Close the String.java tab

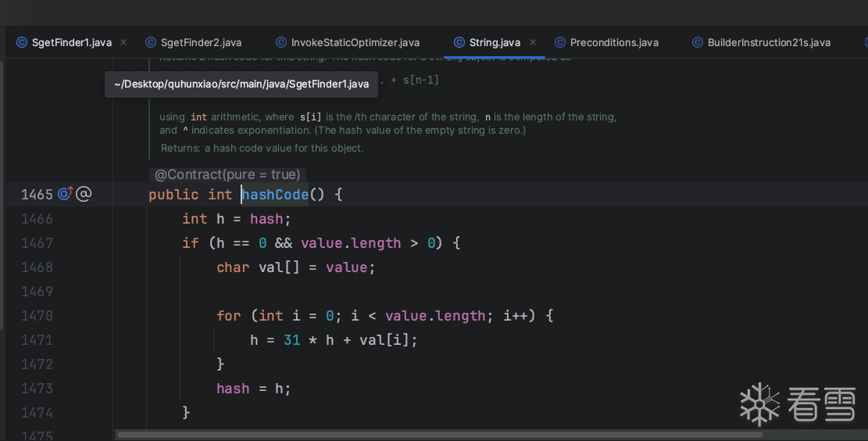coord(533,42)
